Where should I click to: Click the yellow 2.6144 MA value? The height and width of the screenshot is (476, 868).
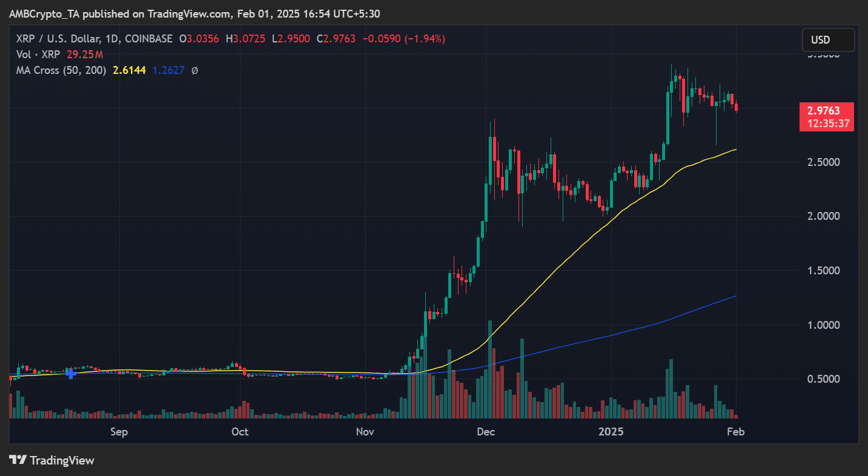pyautogui.click(x=129, y=70)
